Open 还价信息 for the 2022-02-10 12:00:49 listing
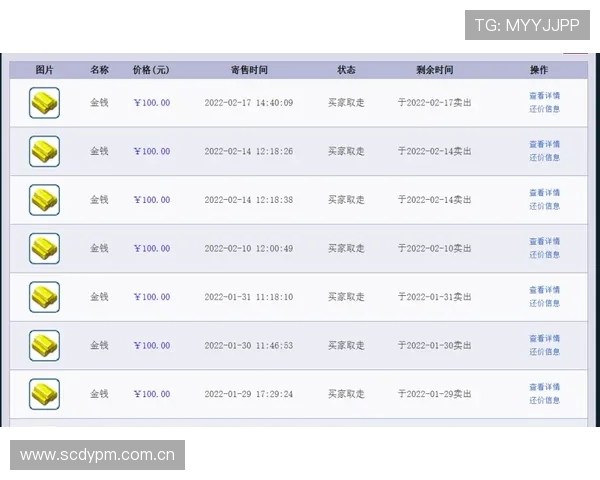 (545, 255)
